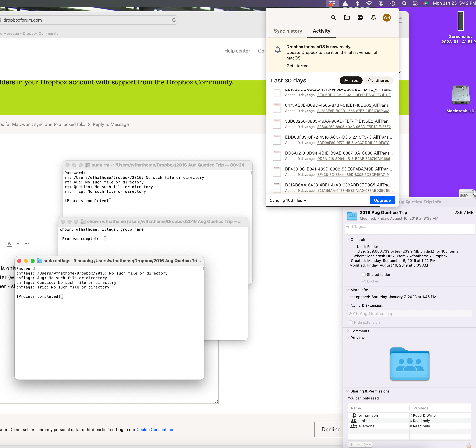Screen dimensions: 476x448
Task: Click the Bluetooth icon in menu bar
Action: (x=358, y=4)
